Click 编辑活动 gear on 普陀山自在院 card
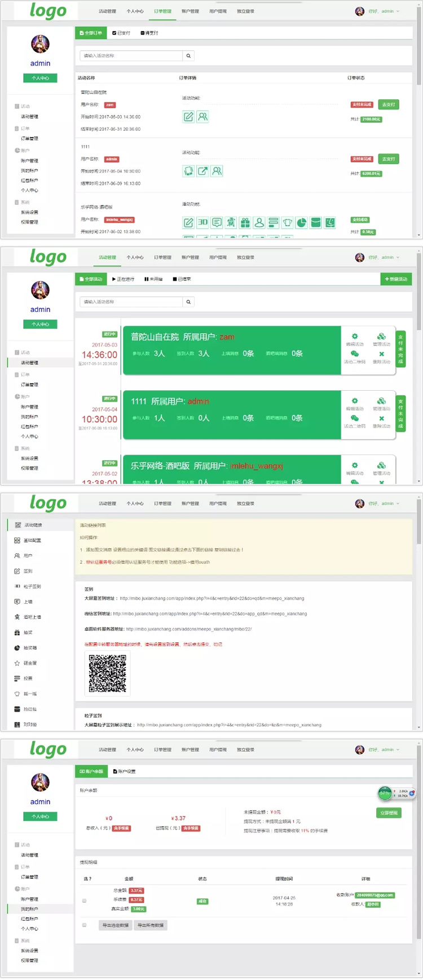Screen dimensions: 423x980 coord(355,336)
